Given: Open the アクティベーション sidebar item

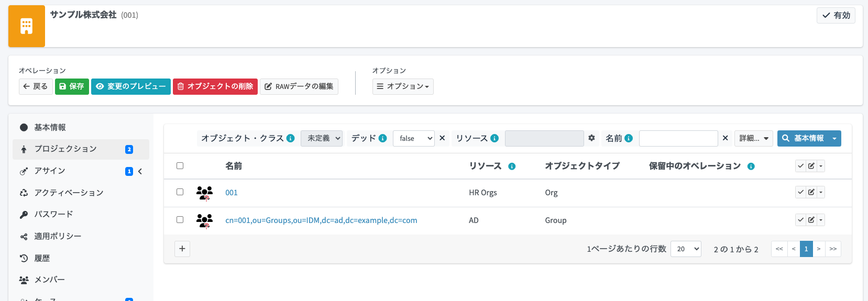Looking at the screenshot, I should (x=81, y=193).
